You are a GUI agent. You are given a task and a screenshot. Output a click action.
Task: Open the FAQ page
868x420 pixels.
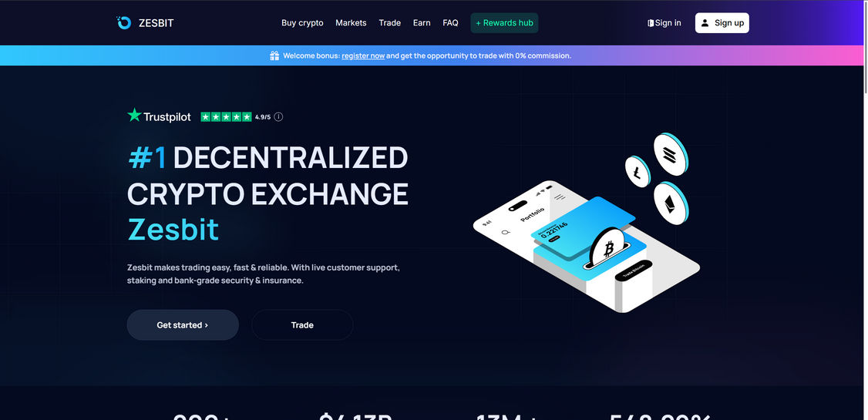(x=451, y=22)
